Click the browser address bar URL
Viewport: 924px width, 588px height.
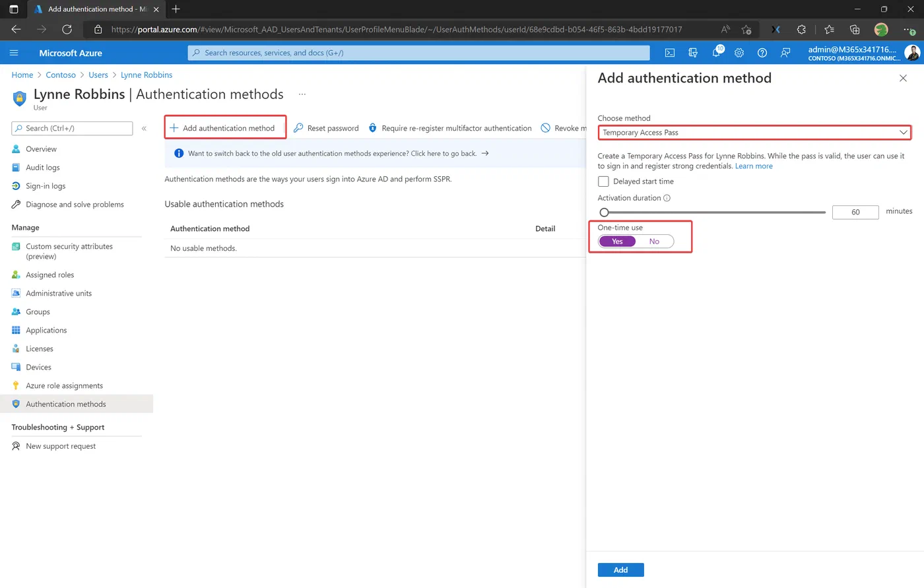tap(397, 30)
